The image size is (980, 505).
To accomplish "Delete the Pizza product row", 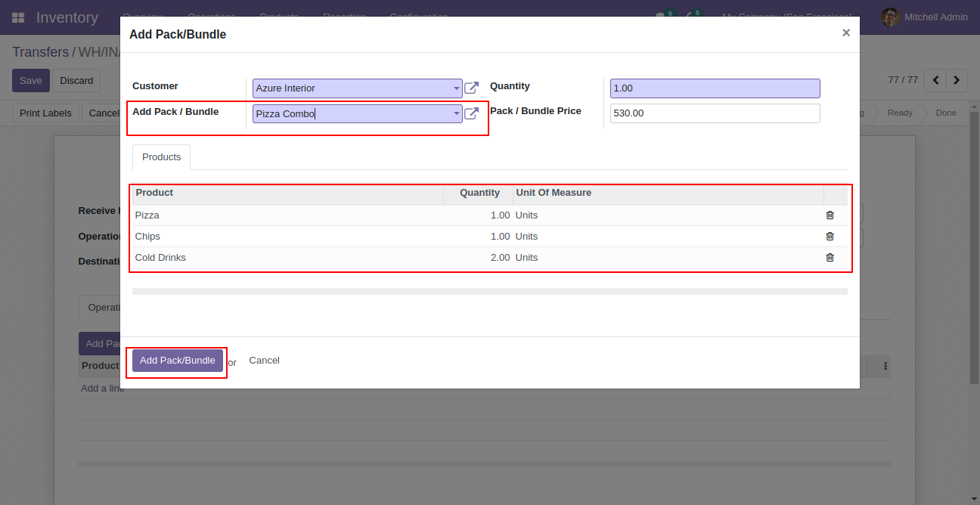I will coord(830,215).
